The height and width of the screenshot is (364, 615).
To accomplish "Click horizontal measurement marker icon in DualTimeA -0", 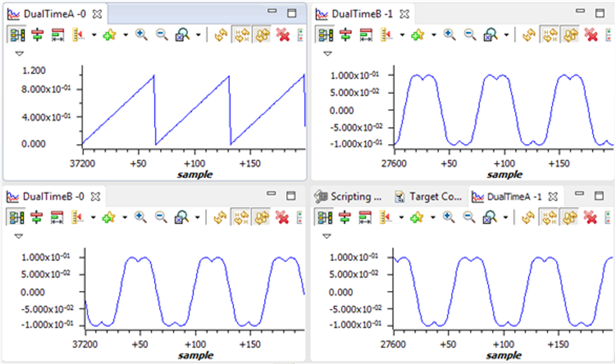I will (x=58, y=35).
